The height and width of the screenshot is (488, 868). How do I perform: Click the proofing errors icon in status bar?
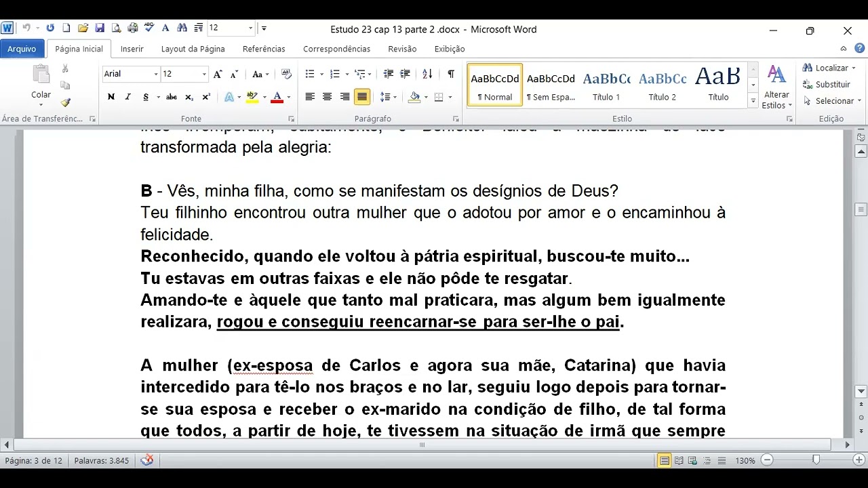tap(147, 460)
